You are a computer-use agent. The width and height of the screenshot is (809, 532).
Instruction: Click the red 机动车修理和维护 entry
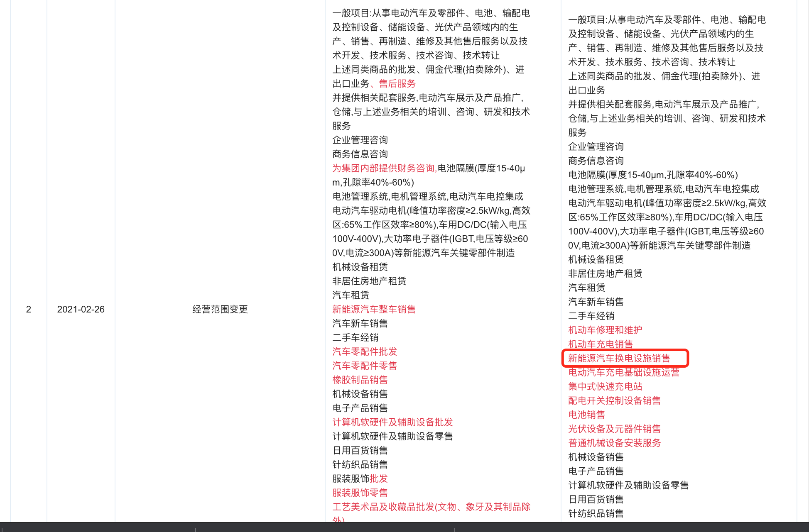[605, 330]
